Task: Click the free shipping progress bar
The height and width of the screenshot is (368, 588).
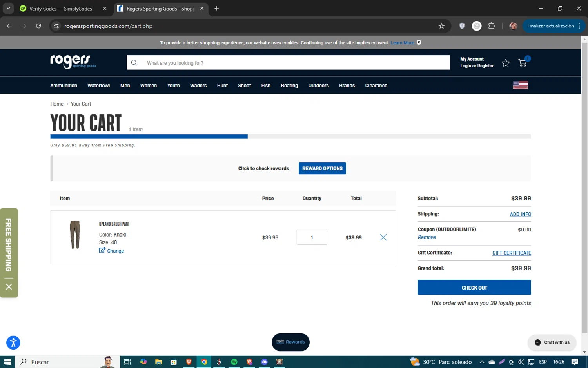Action: click(290, 137)
